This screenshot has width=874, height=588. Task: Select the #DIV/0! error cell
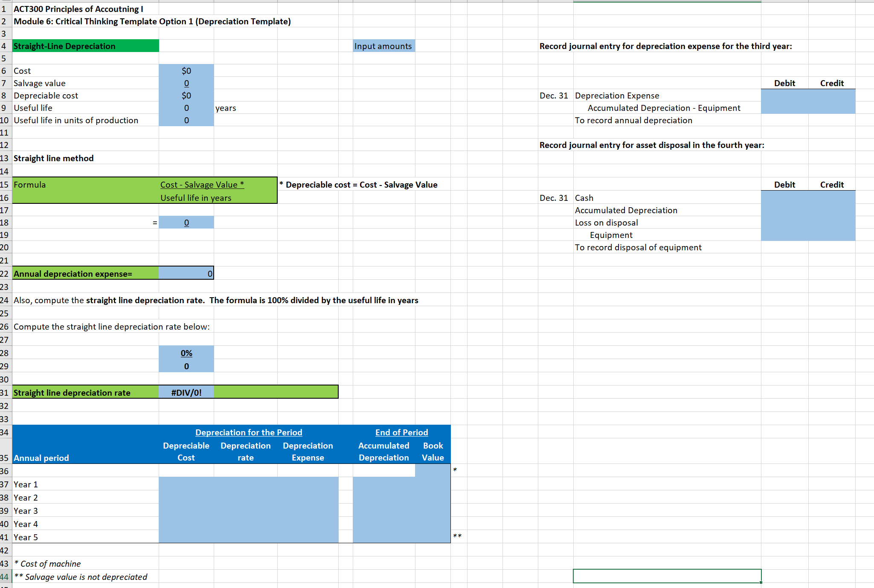186,392
